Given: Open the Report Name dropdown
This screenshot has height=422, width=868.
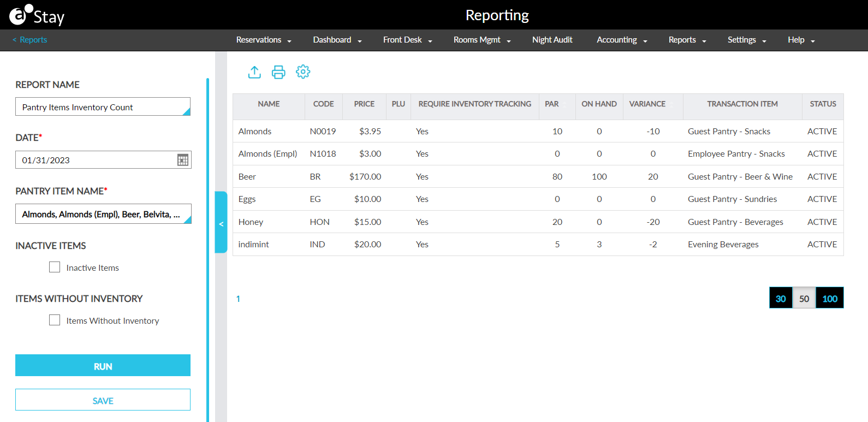Looking at the screenshot, I should pyautogui.click(x=103, y=107).
